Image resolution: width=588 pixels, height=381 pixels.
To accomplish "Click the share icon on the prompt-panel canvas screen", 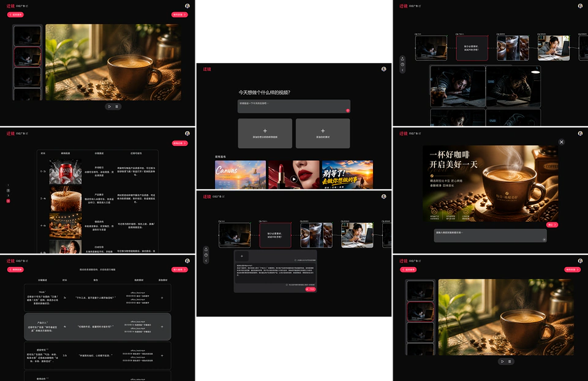I will point(206,249).
